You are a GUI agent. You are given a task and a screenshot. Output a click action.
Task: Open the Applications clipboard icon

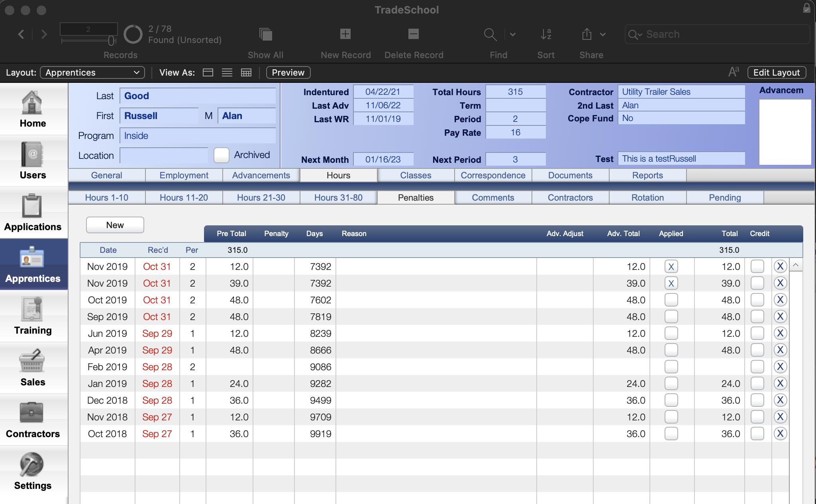click(32, 206)
